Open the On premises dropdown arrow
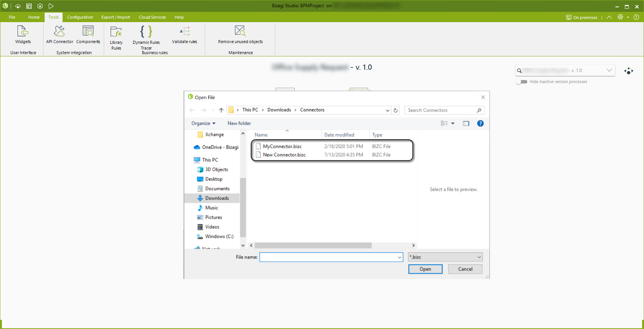The height and width of the screenshot is (329, 644). point(628,17)
